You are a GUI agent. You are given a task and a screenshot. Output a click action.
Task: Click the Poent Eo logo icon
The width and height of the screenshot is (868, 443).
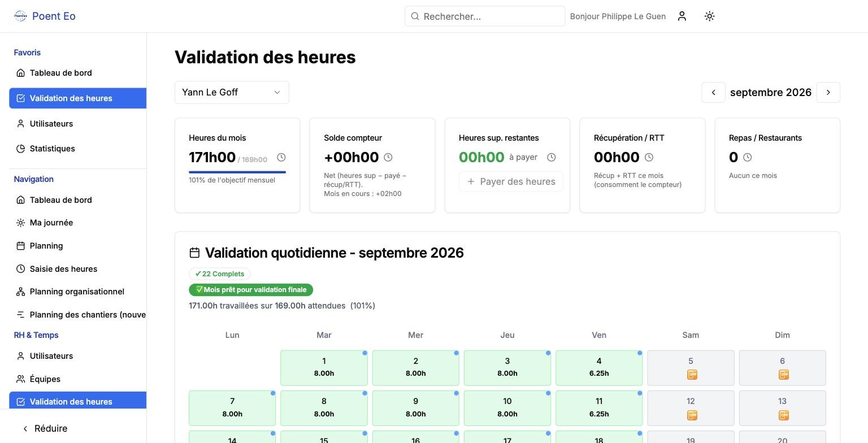pyautogui.click(x=20, y=16)
